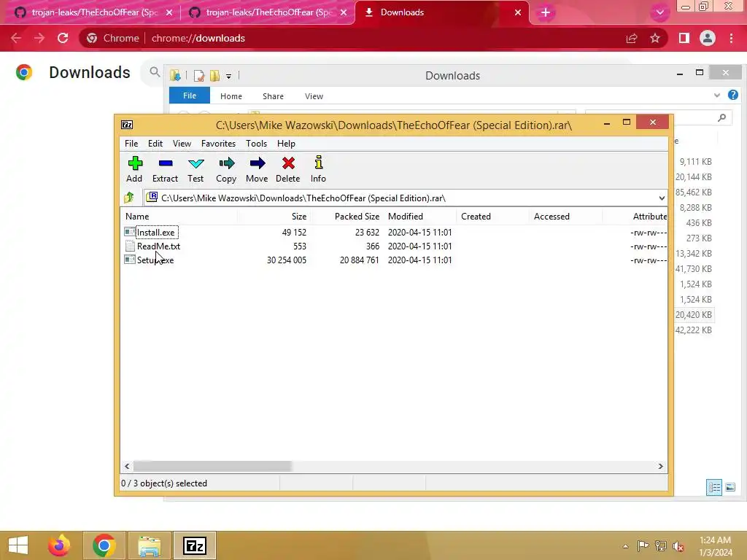Screen dimensions: 747x560
Task: Click the Copy toolbar icon in 7-Zip
Action: coord(226,169)
